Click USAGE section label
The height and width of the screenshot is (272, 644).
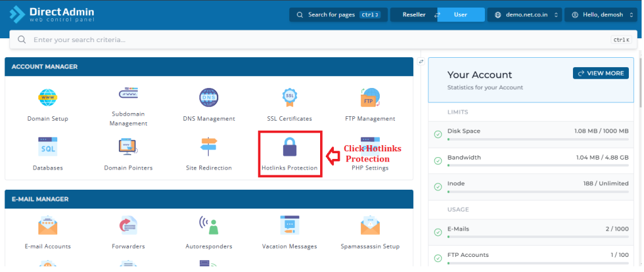(458, 209)
